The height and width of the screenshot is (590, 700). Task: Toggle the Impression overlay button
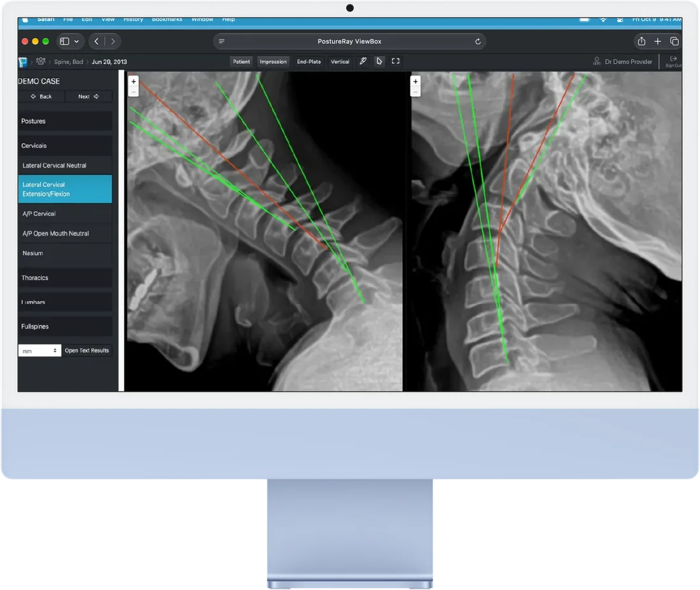click(x=273, y=62)
